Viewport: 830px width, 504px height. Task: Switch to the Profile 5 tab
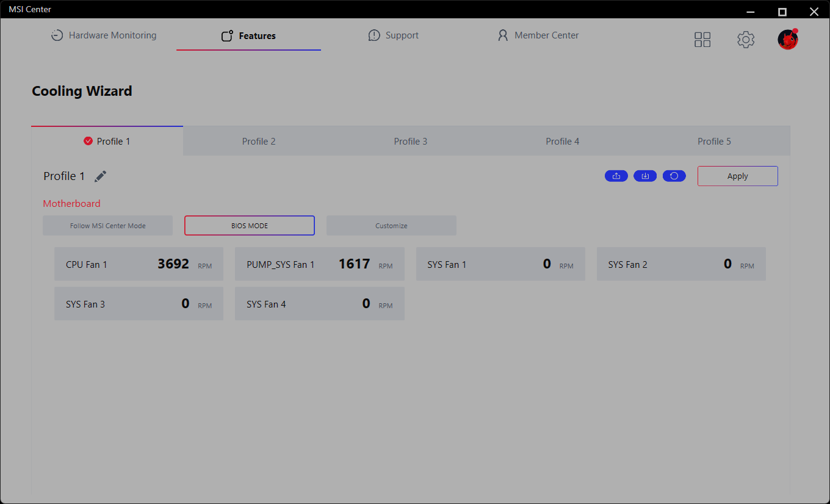tap(714, 141)
